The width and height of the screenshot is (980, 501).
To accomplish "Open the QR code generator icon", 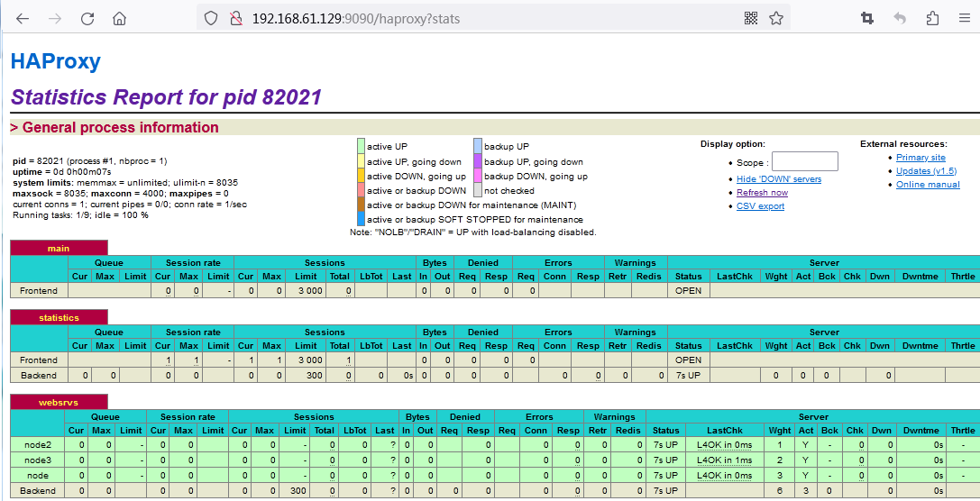I will (751, 19).
